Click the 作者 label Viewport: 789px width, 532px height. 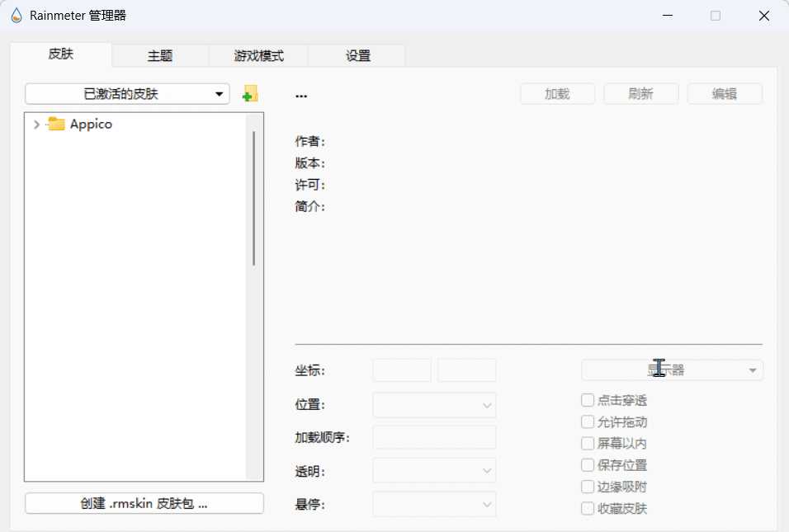[310, 141]
